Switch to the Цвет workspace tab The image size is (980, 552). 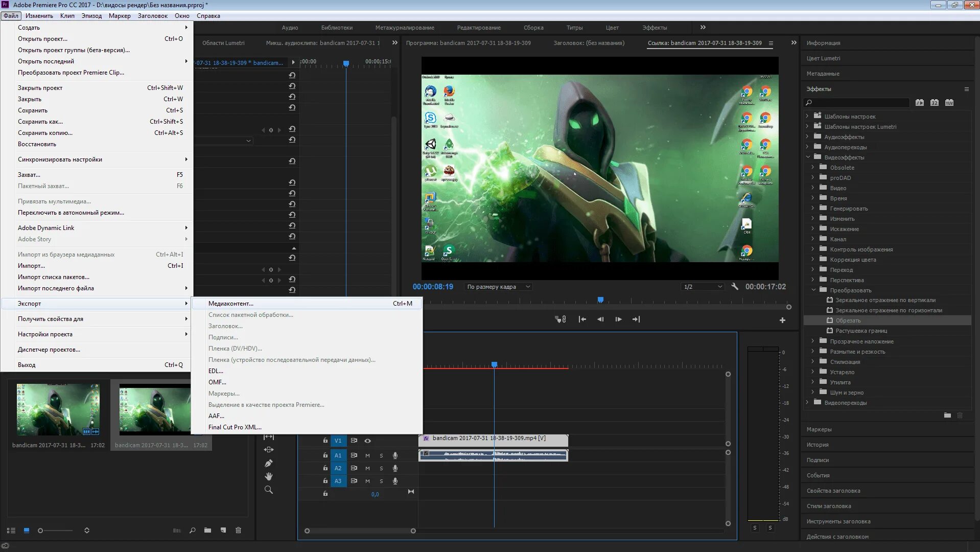click(x=612, y=28)
